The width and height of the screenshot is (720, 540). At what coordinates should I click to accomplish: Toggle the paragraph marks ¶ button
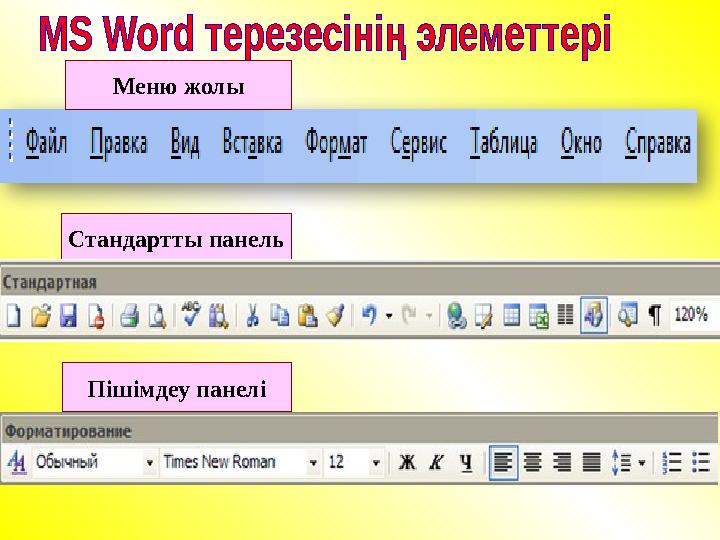click(654, 315)
